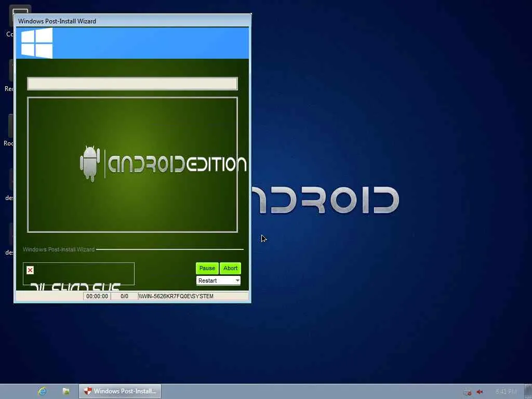Click the Windows logo in the wizard header
The image size is (532, 399).
point(37,43)
